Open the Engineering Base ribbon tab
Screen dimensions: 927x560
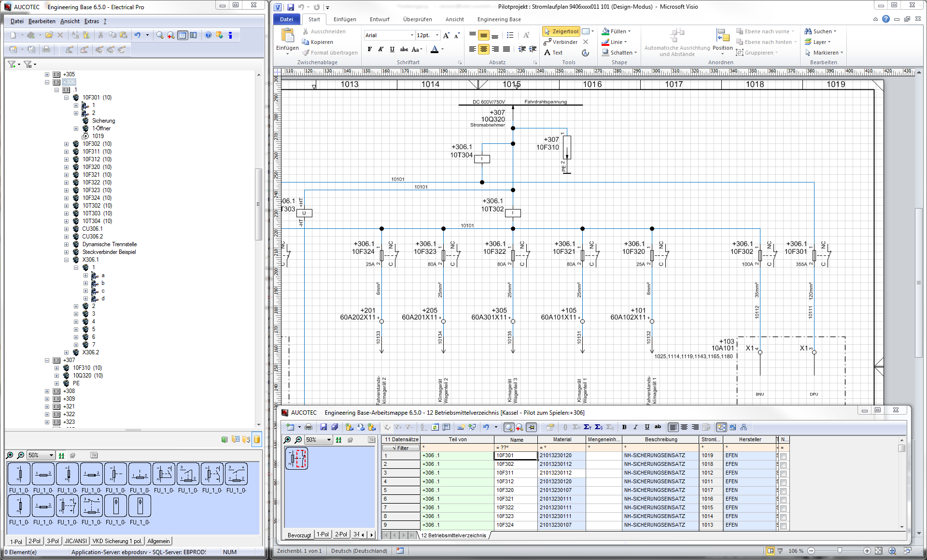(499, 19)
